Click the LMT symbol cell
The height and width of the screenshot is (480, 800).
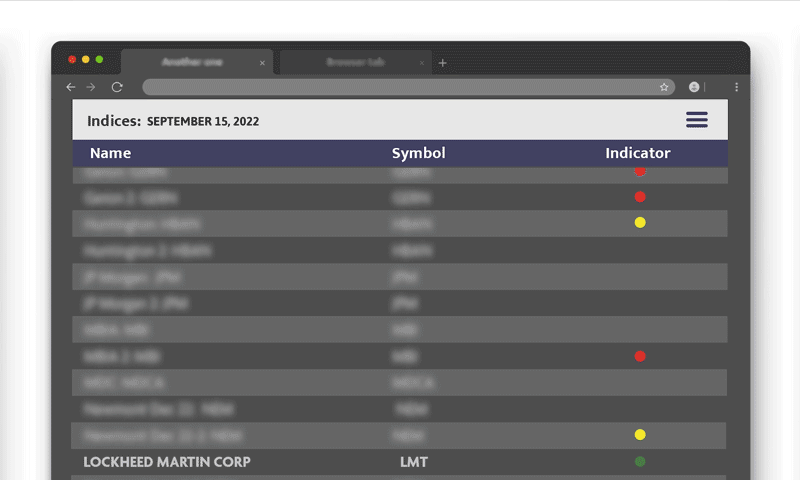click(414, 462)
